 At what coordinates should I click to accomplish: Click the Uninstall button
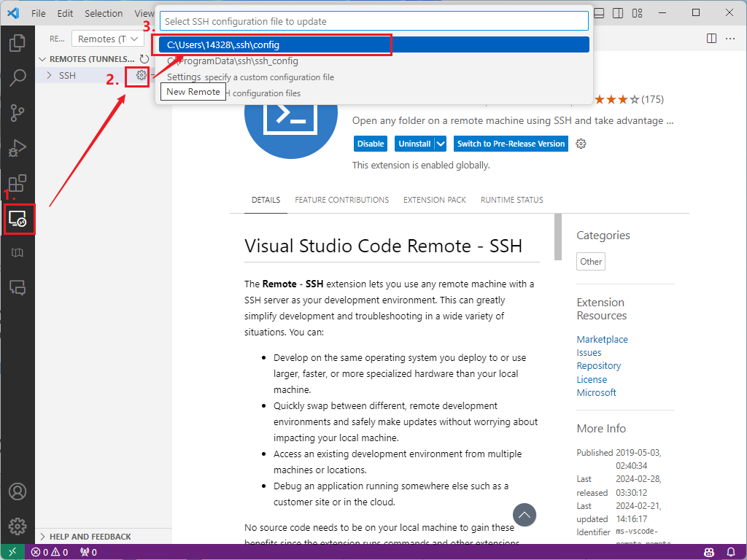click(414, 144)
